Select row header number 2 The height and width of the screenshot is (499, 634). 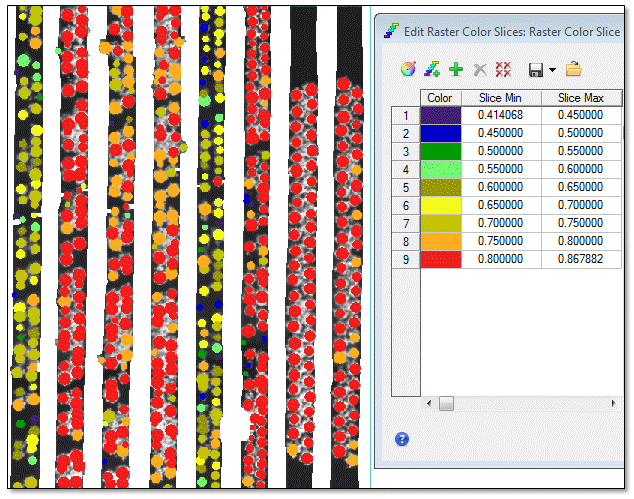406,133
